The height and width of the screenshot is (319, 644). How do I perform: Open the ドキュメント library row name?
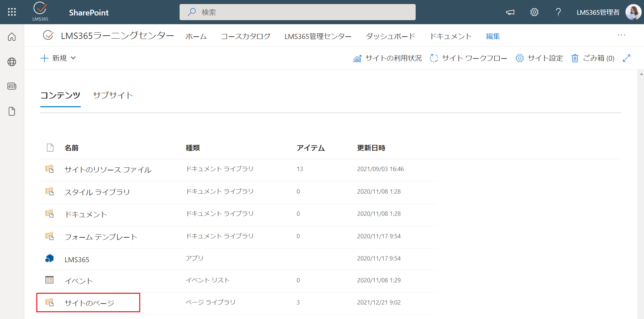click(x=86, y=214)
